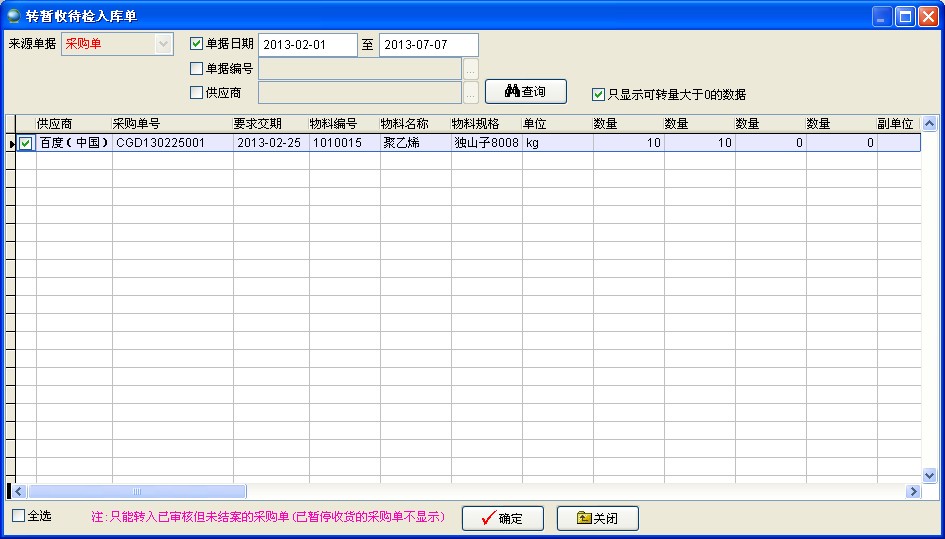Screen dimensions: 945x539
Task: Click the 要求交期 column header
Action: (270, 124)
